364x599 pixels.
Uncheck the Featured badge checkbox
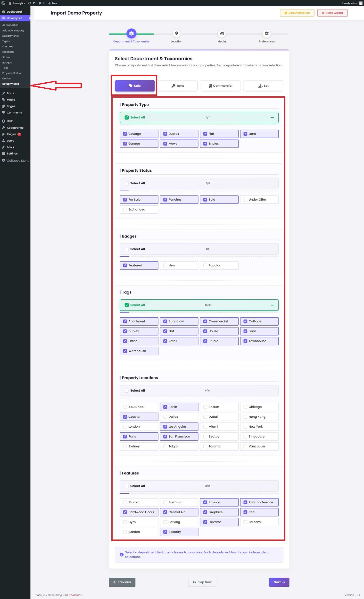tap(125, 265)
